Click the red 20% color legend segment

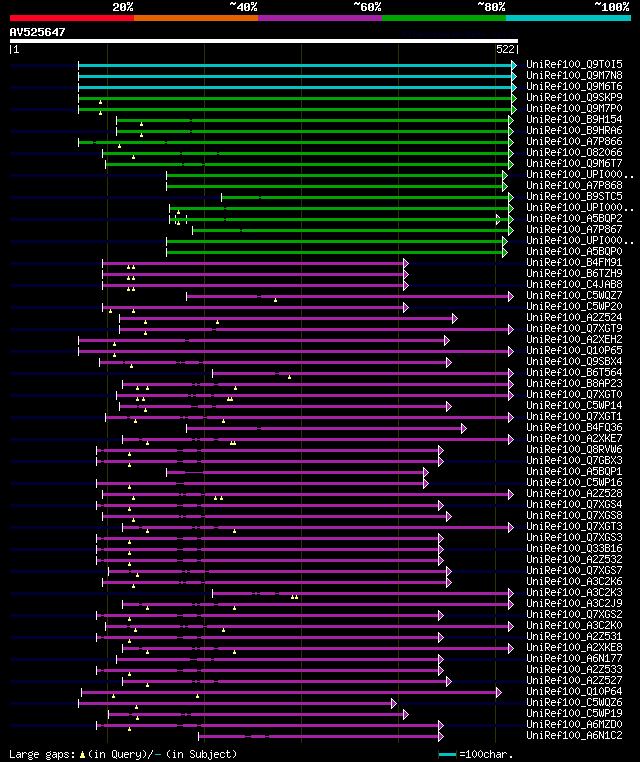[72, 18]
